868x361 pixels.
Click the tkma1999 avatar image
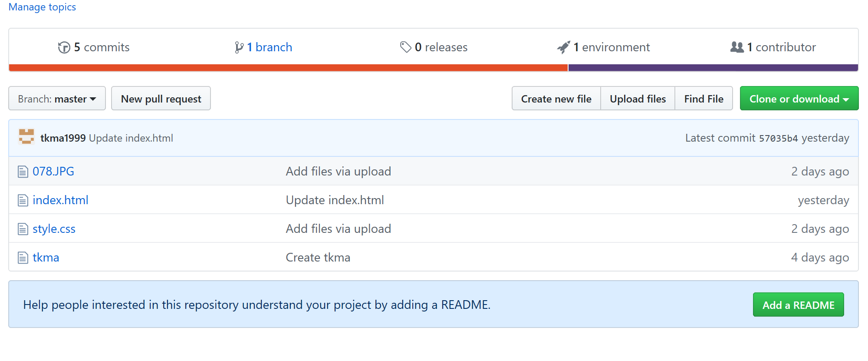pos(26,137)
